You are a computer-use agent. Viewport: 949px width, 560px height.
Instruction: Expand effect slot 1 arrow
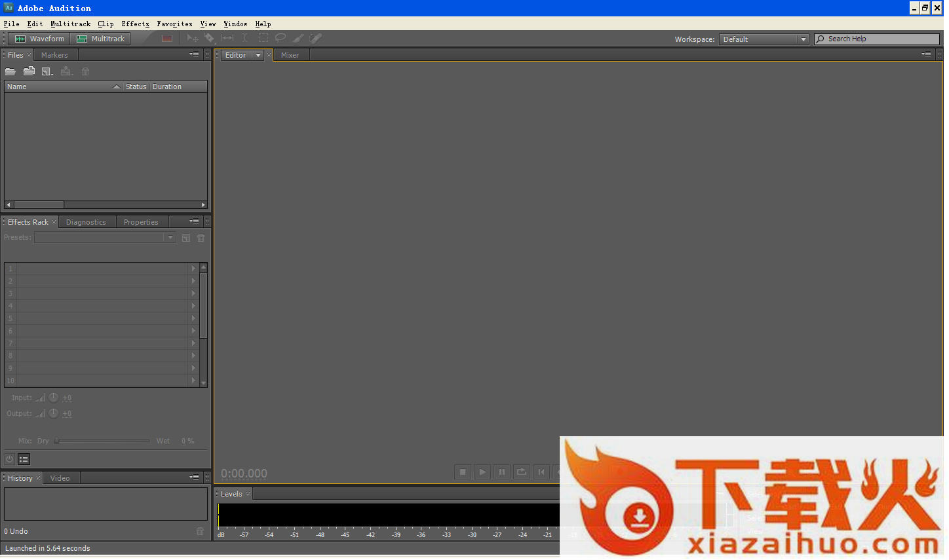[193, 269]
